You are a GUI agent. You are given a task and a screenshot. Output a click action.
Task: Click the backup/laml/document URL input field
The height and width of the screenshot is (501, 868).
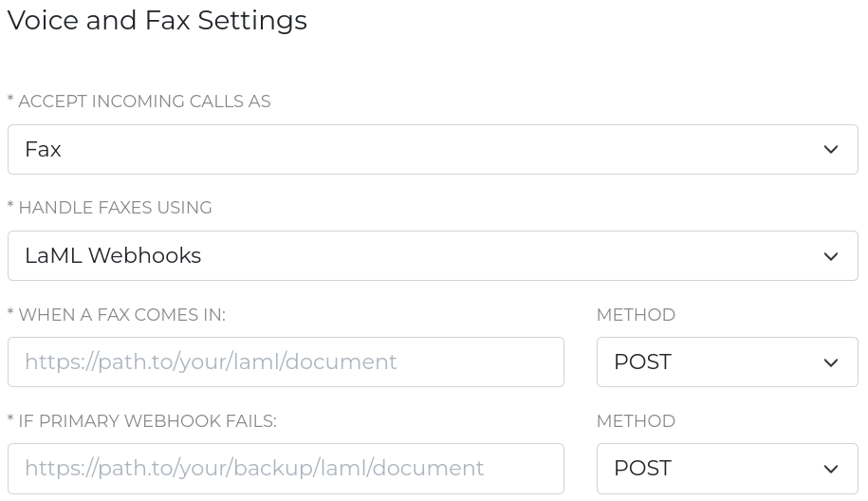click(x=286, y=469)
